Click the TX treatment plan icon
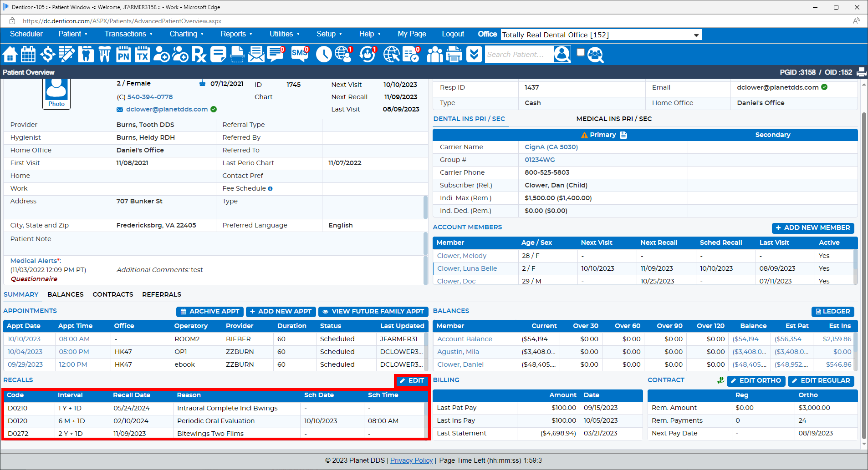 [143, 55]
